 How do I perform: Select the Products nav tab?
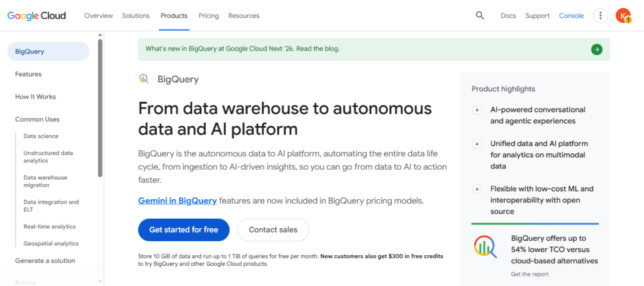(x=174, y=16)
